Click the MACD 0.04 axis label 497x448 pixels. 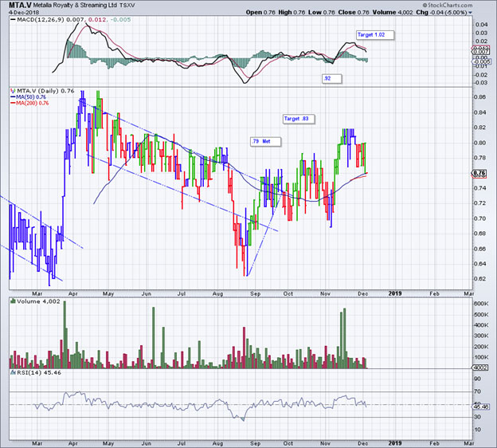[480, 25]
